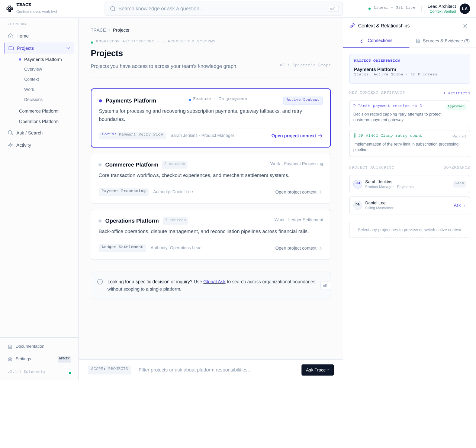Click the Payment Processing tag on Commerce card
This screenshot has width=476, height=448.
tap(123, 191)
